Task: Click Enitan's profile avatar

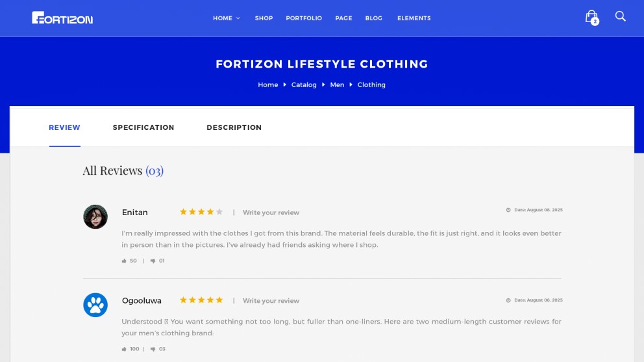Action: [x=95, y=216]
